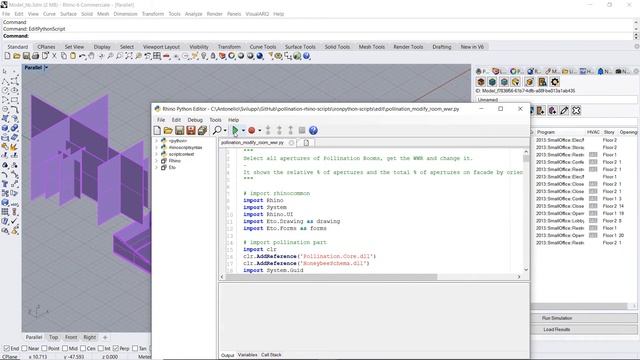Click Step Into debug icon in editor
The width and height of the screenshot is (640, 360).
pos(268,130)
